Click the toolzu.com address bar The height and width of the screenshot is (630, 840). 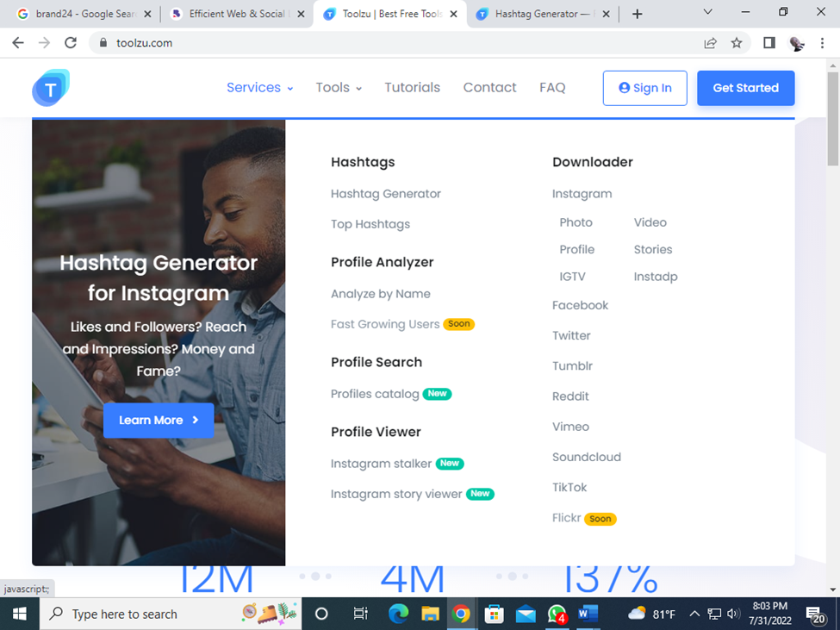point(395,43)
